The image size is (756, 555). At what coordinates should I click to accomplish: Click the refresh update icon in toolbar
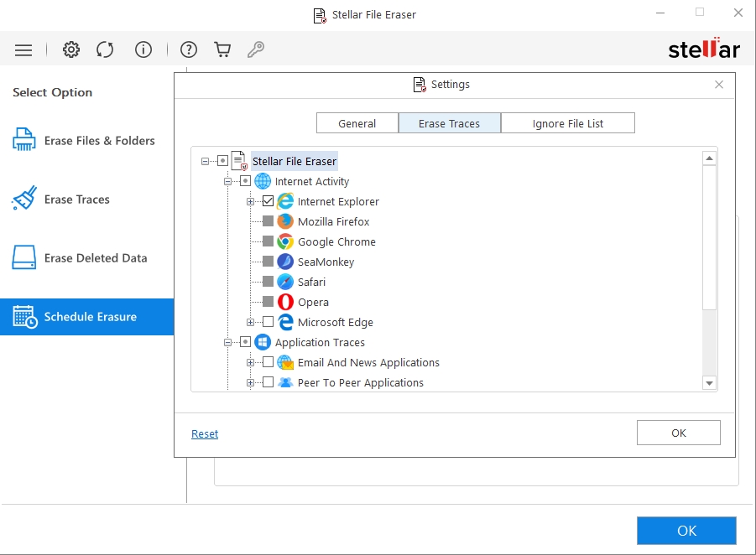pos(105,50)
